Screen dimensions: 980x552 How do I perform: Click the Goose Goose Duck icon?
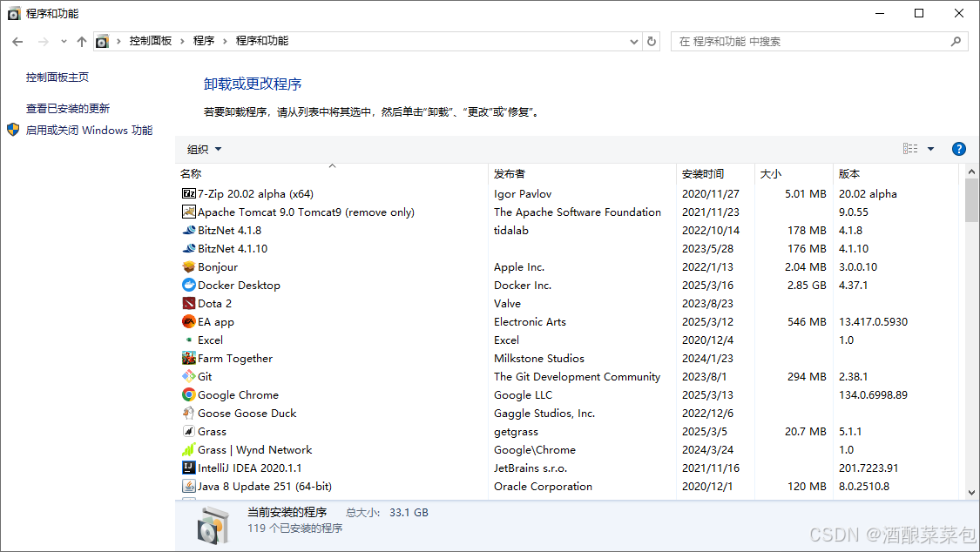[189, 413]
